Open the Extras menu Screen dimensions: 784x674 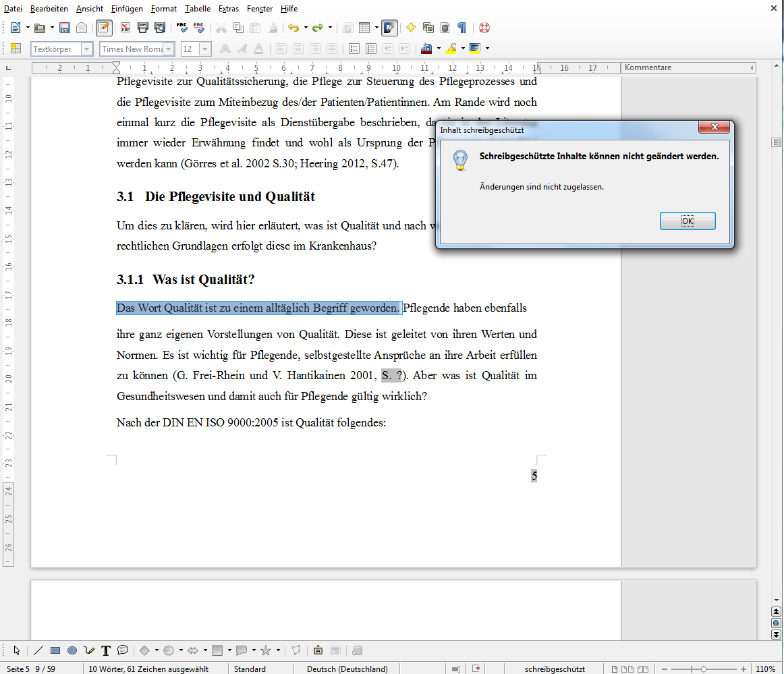(x=229, y=9)
